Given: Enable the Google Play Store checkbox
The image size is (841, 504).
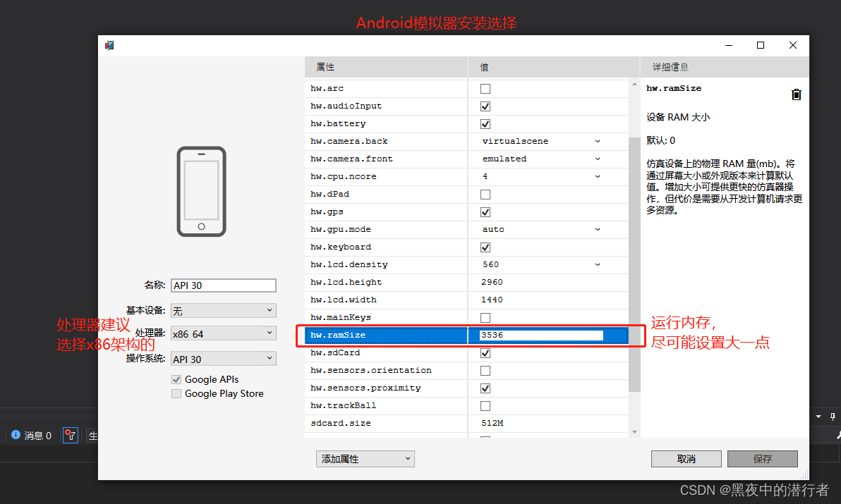Looking at the screenshot, I should coord(176,393).
